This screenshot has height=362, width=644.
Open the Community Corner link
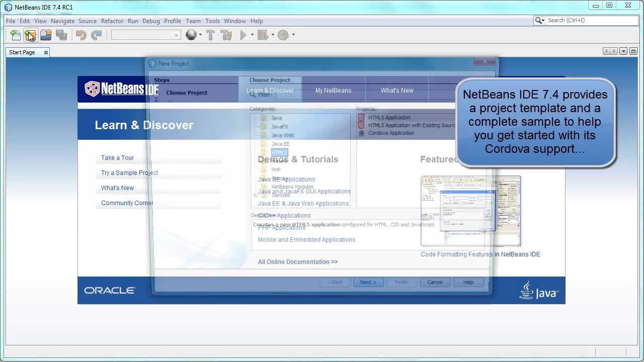(x=127, y=203)
